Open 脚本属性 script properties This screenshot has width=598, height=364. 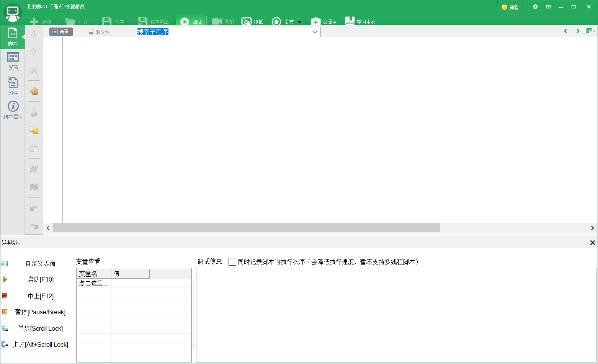tap(13, 110)
